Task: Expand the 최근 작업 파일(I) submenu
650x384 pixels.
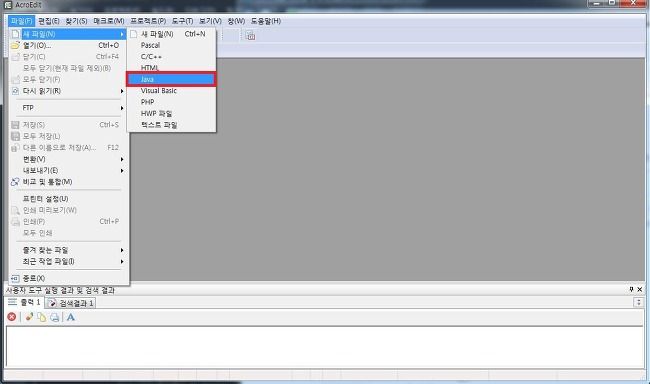Action: pyautogui.click(x=122, y=261)
